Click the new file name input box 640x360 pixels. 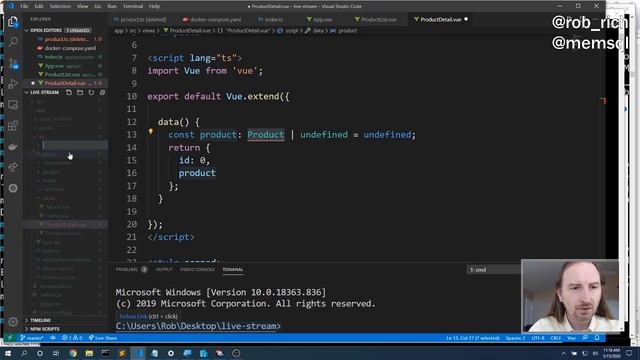(75, 145)
